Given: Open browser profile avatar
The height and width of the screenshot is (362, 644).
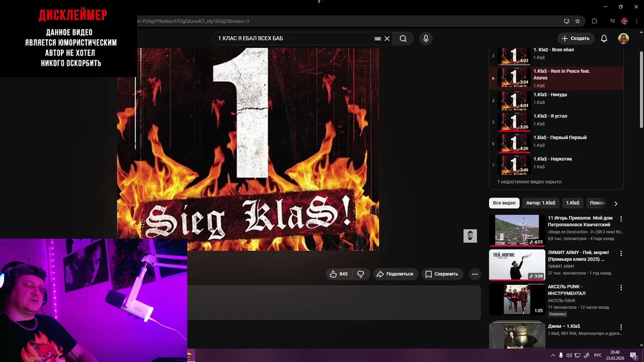Looking at the screenshot, I should click(x=624, y=21).
